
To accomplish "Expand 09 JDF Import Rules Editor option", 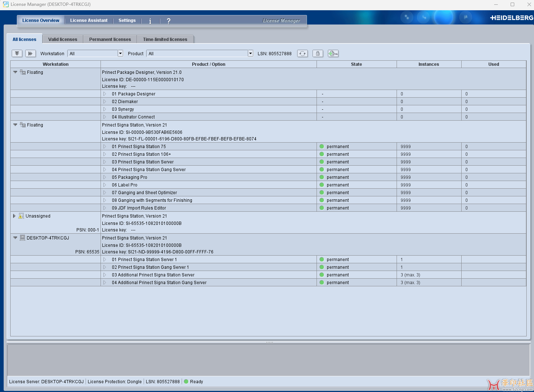I will [105, 208].
